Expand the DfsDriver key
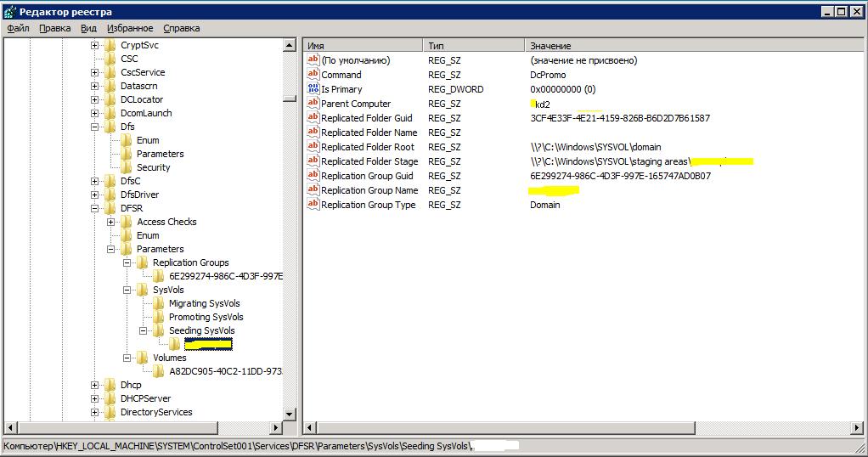 tap(94, 195)
